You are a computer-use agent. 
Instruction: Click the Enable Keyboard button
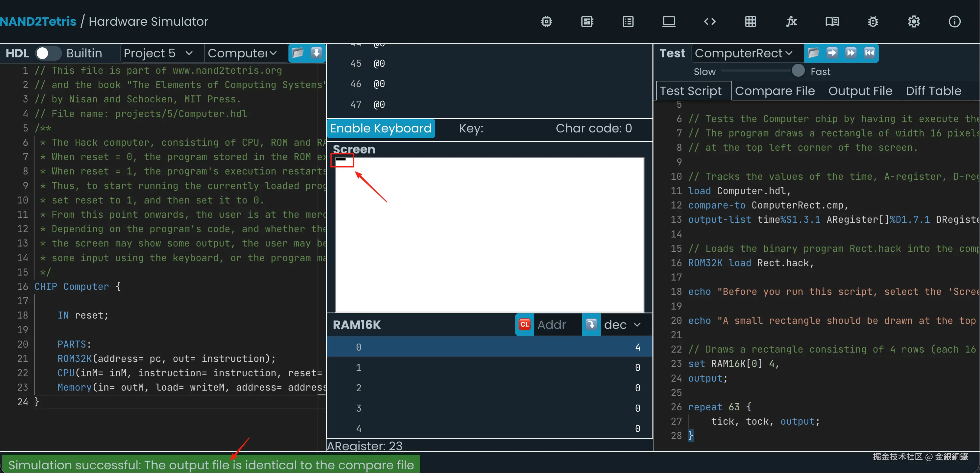click(x=381, y=128)
